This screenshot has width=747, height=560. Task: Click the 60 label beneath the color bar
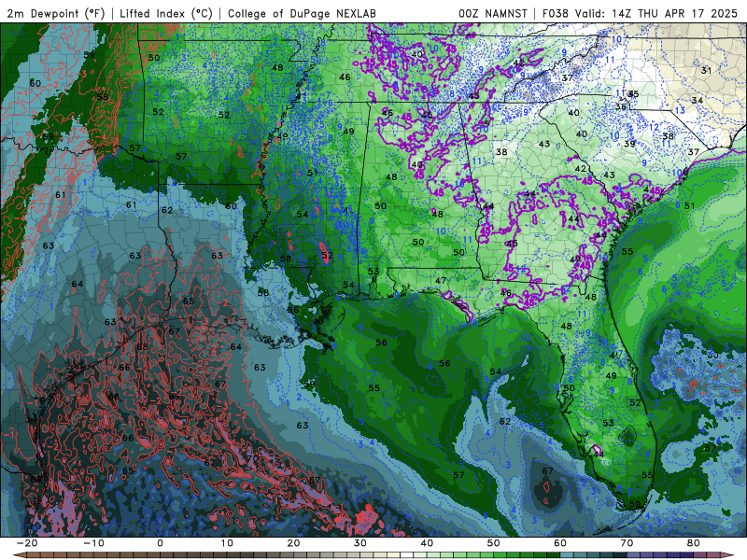pyautogui.click(x=560, y=543)
